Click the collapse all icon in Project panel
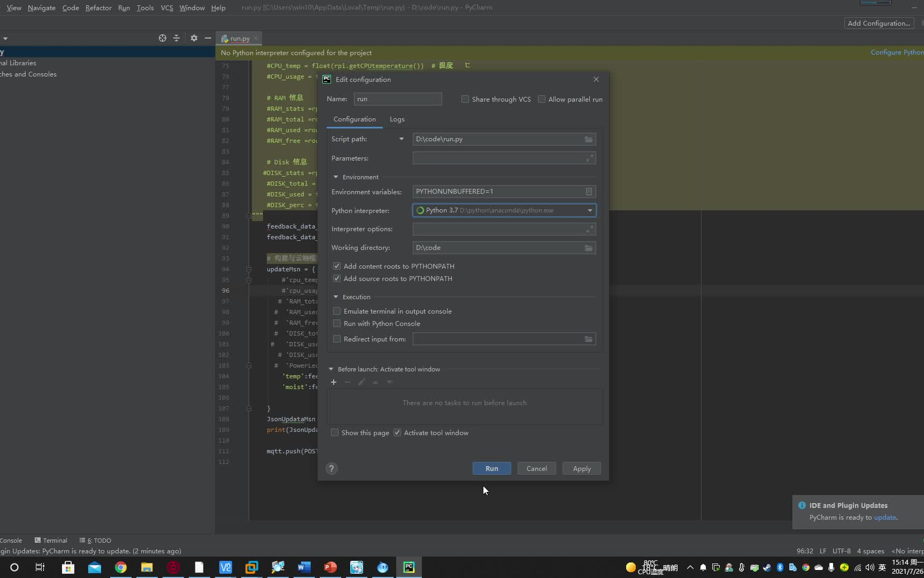This screenshot has height=578, width=924. [176, 38]
